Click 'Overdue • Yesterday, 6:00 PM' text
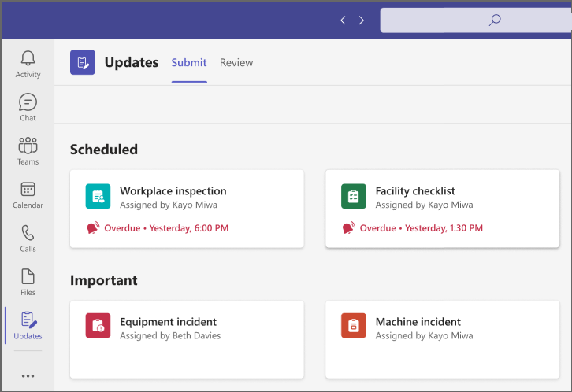 (x=166, y=228)
